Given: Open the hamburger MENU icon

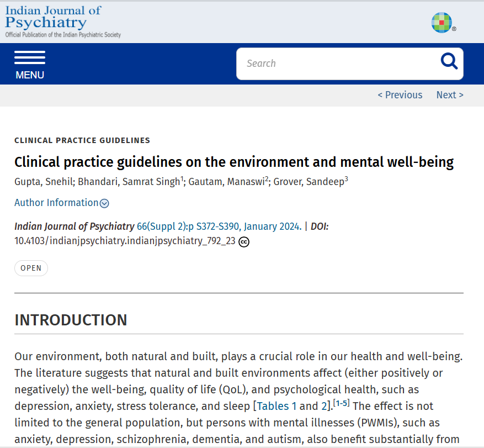Looking at the screenshot, I should point(30,57).
